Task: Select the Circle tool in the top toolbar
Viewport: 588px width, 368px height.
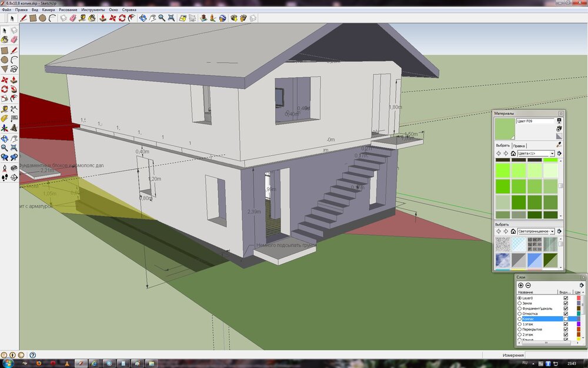Action: point(42,18)
